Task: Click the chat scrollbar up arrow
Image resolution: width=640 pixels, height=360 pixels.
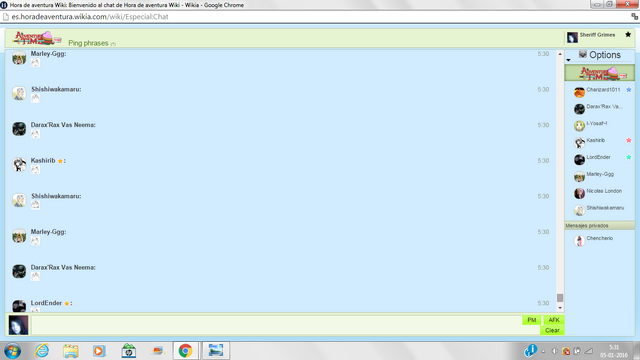Action: 560,54
